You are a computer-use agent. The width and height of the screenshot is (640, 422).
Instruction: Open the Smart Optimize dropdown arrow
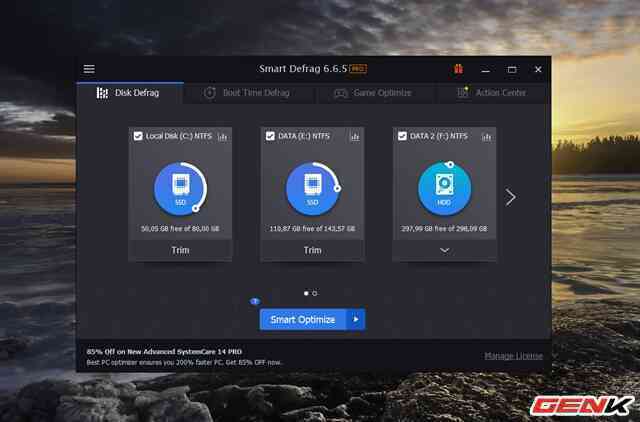point(355,319)
